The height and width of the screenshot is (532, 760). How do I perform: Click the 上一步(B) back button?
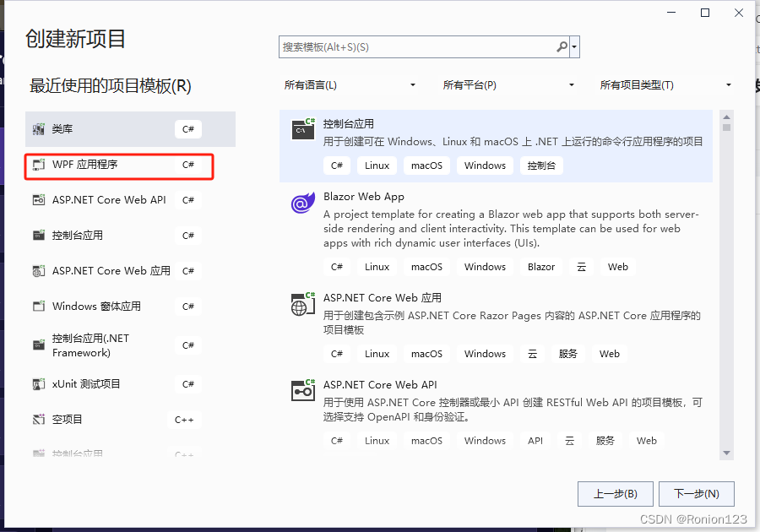615,494
